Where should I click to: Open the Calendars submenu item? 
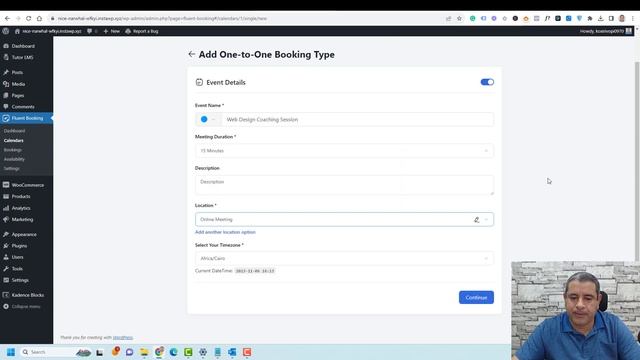[x=13, y=140]
